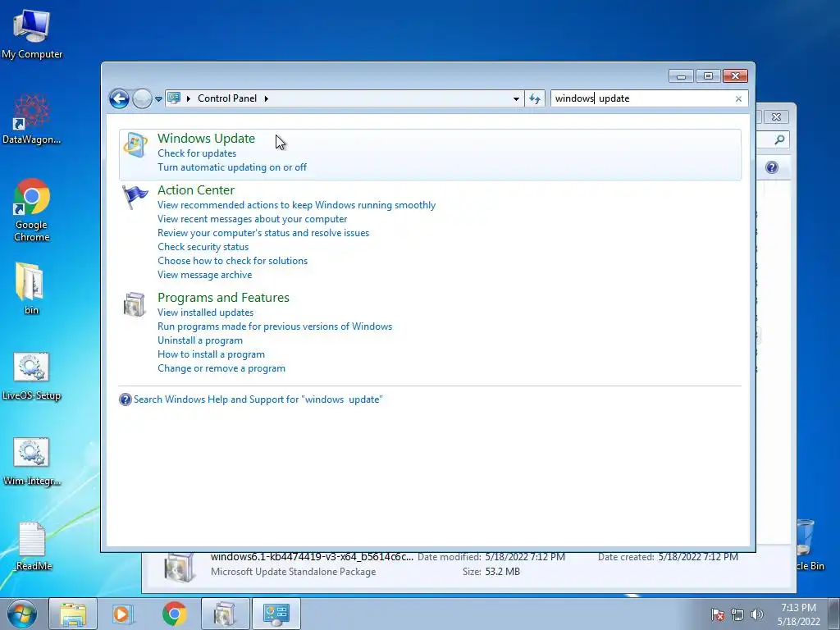The width and height of the screenshot is (840, 630).
Task: Click the Action Center flag icon
Action: click(135, 197)
